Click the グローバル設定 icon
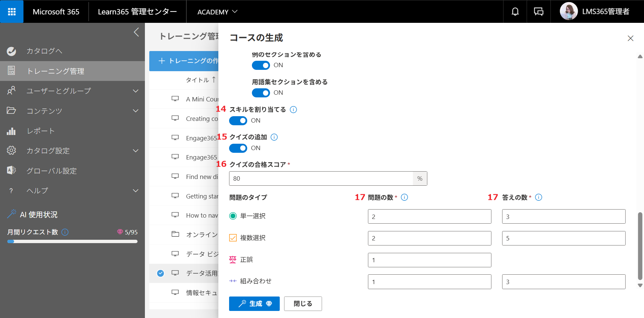 (11, 170)
